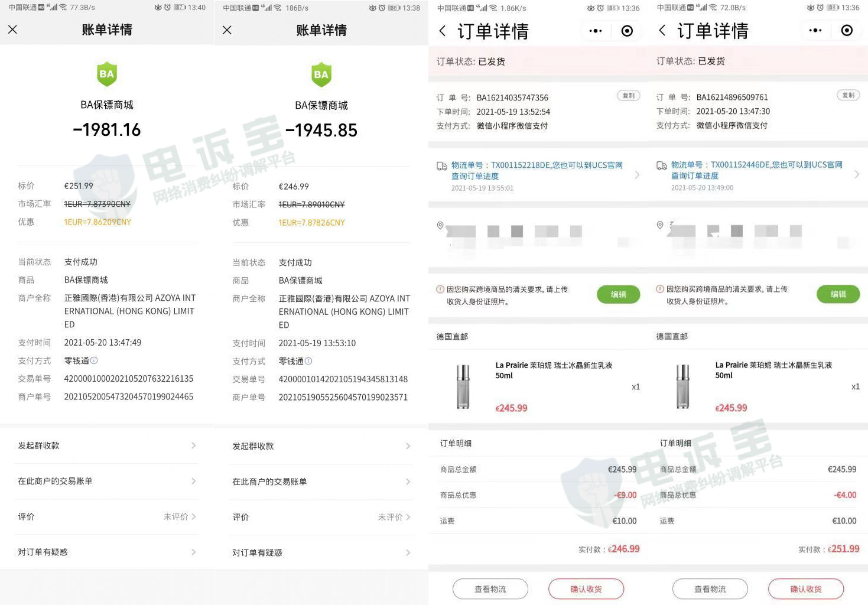Tap 确认收货 to confirm receipt
Image resolution: width=868 pixels, height=605 pixels.
tap(586, 588)
